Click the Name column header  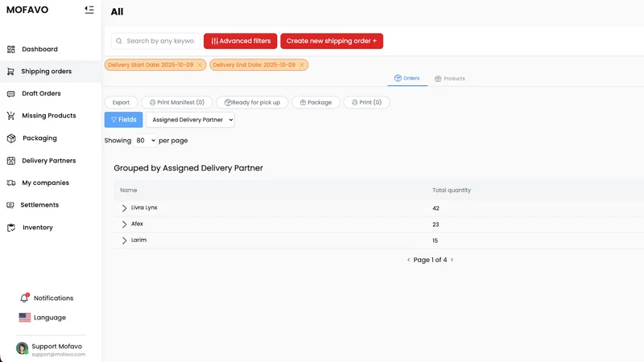[129, 191]
